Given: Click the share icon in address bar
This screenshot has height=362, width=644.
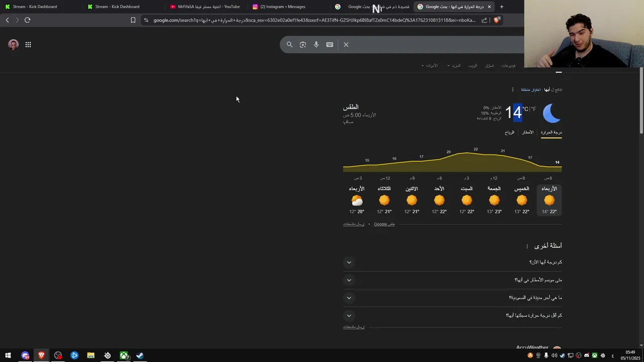Looking at the screenshot, I should point(484,20).
